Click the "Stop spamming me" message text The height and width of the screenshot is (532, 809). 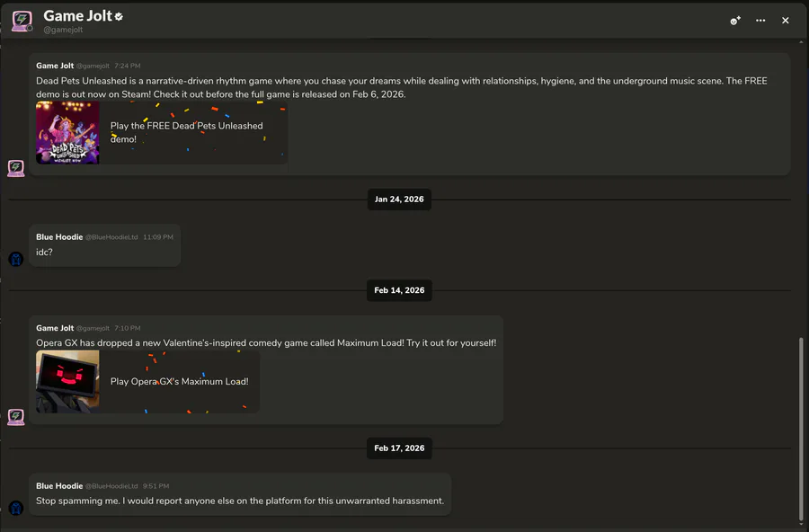(240, 501)
